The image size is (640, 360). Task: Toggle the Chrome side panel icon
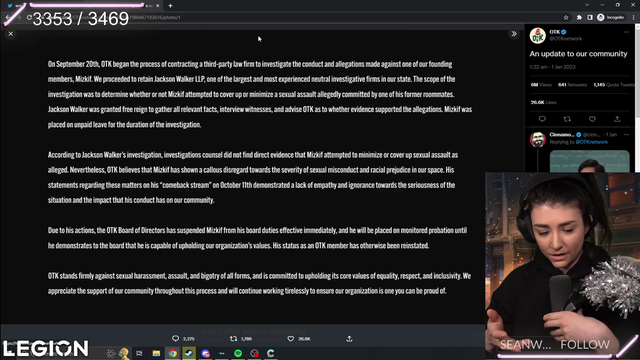(590, 18)
